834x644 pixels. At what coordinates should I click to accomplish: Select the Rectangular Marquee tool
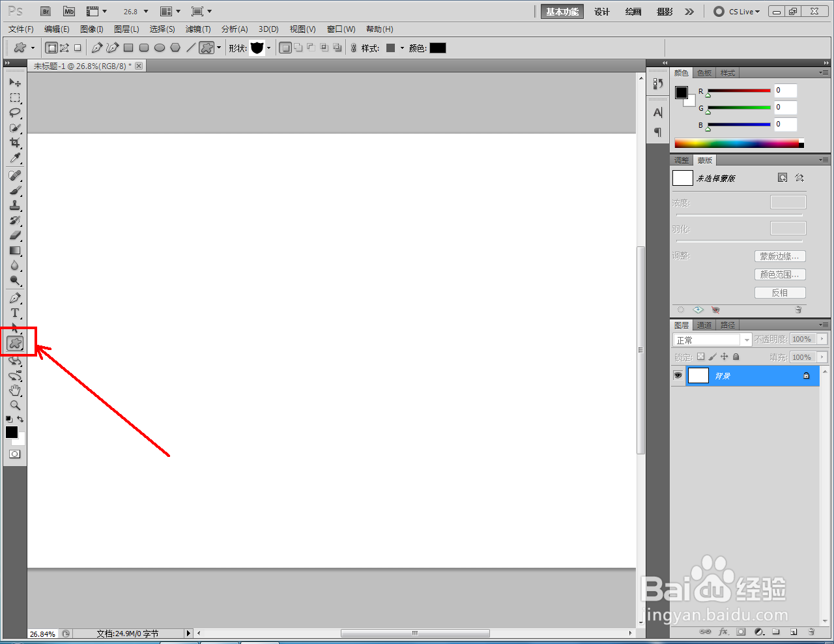pos(15,98)
